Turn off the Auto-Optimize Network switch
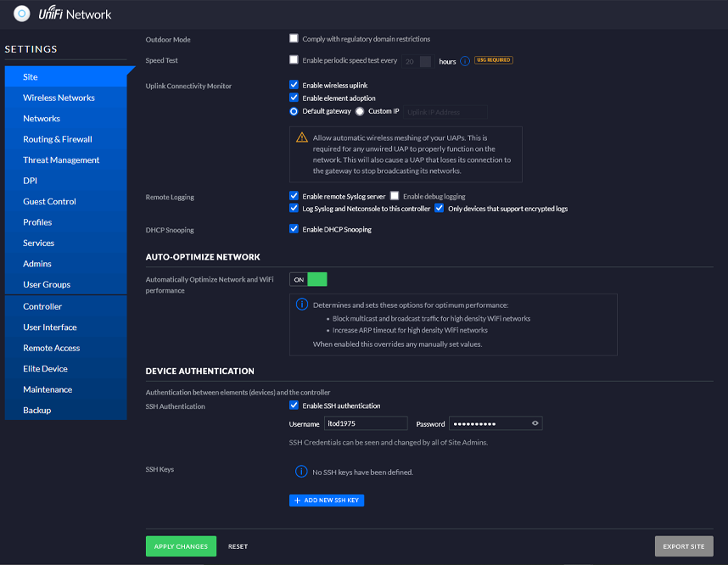 tap(308, 279)
